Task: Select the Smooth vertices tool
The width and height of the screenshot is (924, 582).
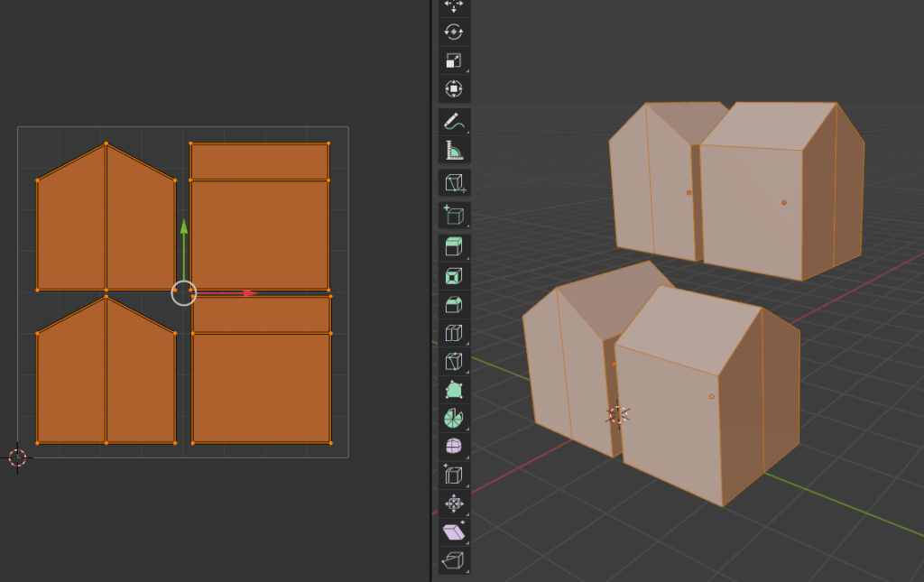Action: coord(454,447)
